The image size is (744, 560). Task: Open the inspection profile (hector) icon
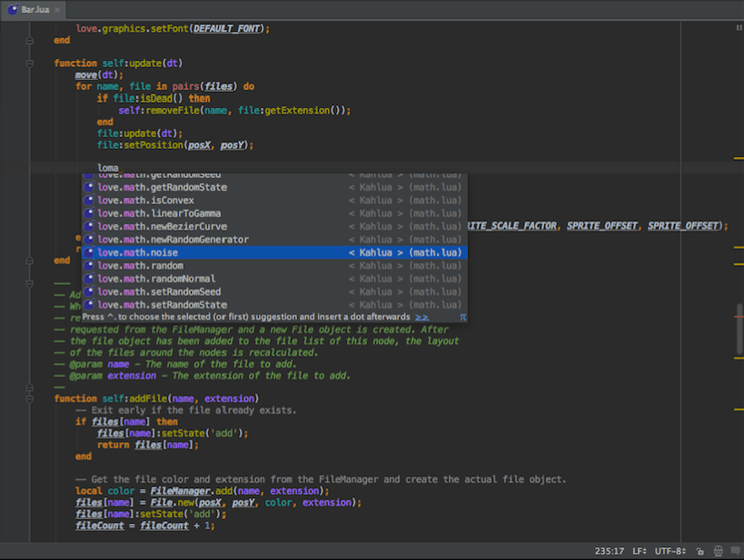(719, 551)
